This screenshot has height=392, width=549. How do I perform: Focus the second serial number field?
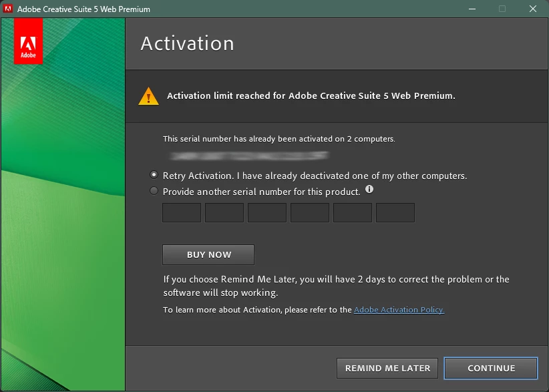point(224,212)
